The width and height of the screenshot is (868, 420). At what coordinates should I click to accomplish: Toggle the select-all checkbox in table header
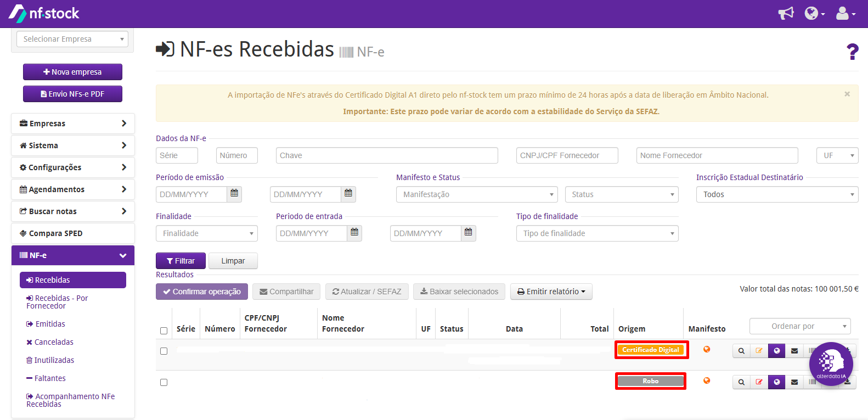pos(164,331)
